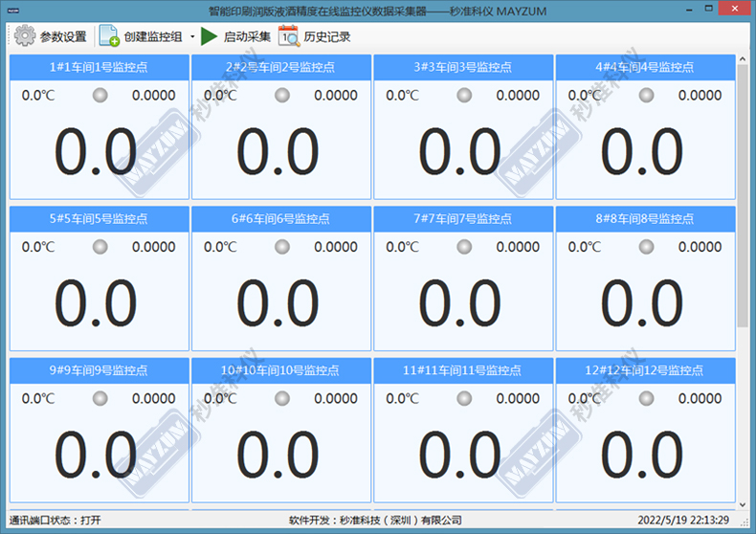The width and height of the screenshot is (756, 534).
Task: Select the 7#7车间7号监控点 header
Action: click(x=463, y=219)
